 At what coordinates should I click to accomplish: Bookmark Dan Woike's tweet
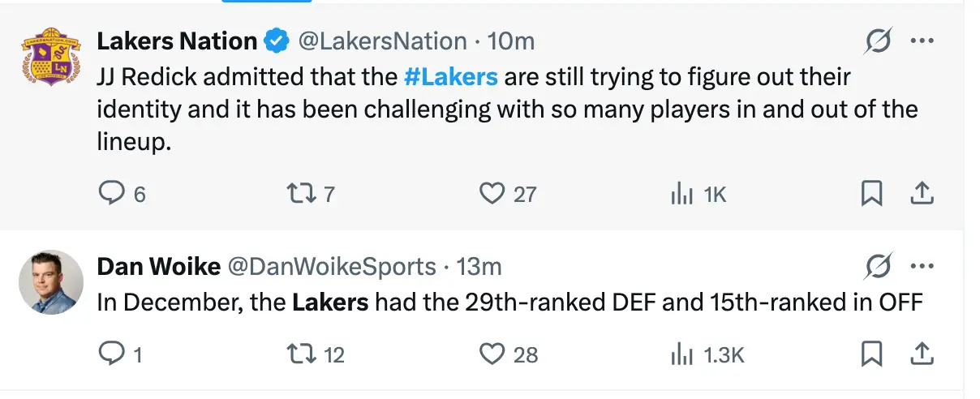coord(871,354)
